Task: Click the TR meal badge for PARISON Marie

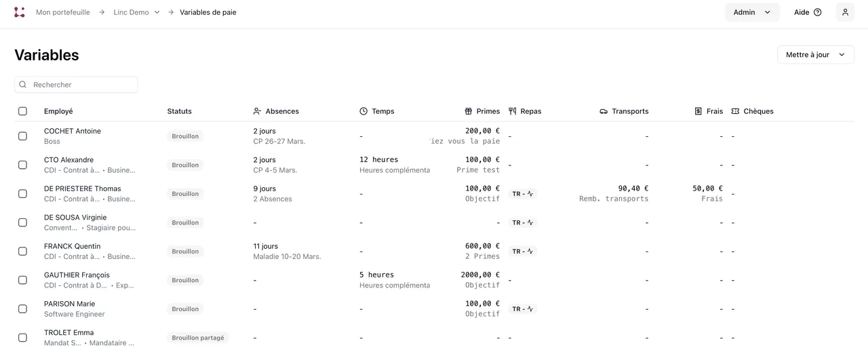Action: pos(523,309)
